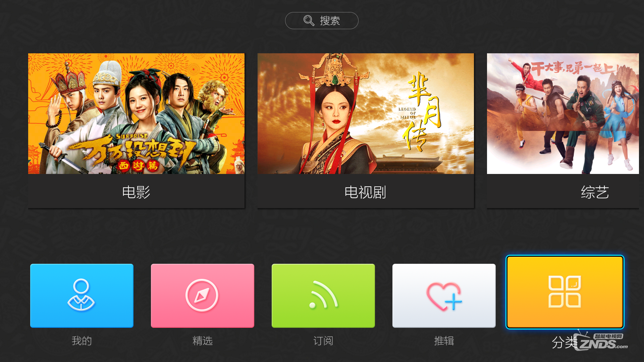Click the 我的 text label
The width and height of the screenshot is (644, 362).
pyautogui.click(x=82, y=341)
